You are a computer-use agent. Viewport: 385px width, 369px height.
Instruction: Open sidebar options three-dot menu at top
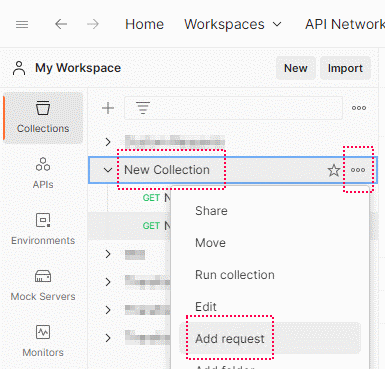point(359,108)
